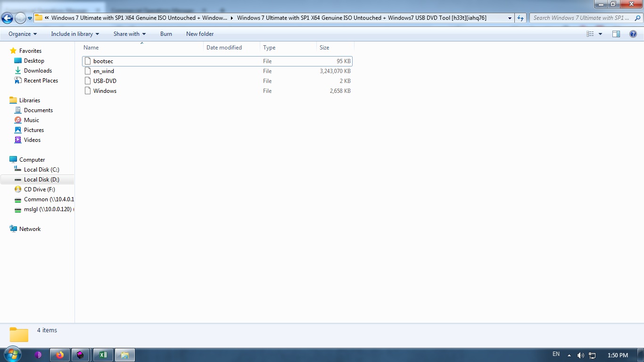The image size is (644, 362).
Task: Open the Documents library
Action: coord(38,110)
